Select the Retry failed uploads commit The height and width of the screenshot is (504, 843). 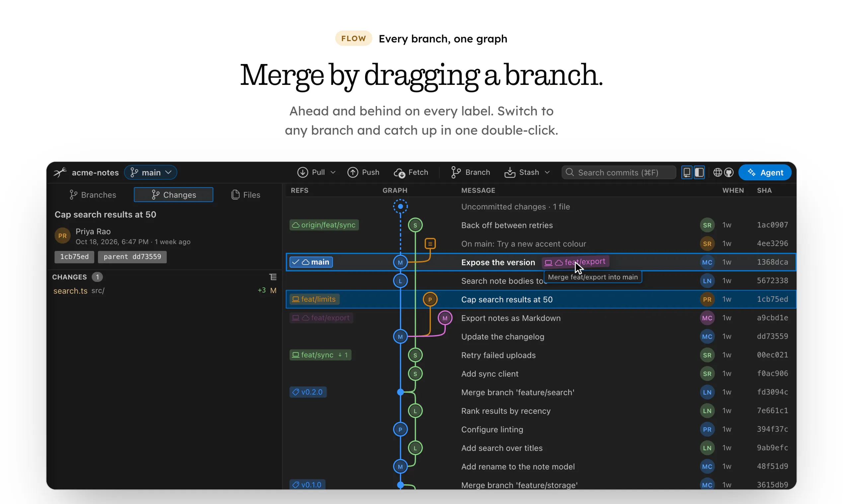(541, 355)
